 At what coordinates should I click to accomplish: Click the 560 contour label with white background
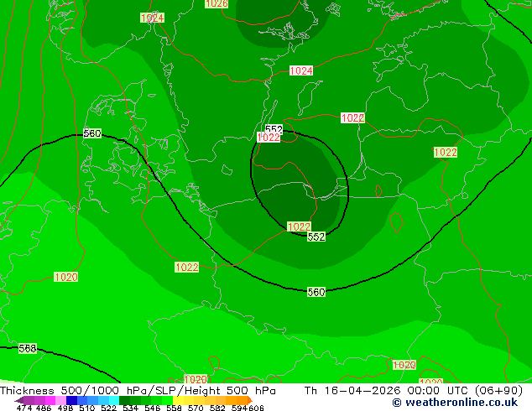92,133
